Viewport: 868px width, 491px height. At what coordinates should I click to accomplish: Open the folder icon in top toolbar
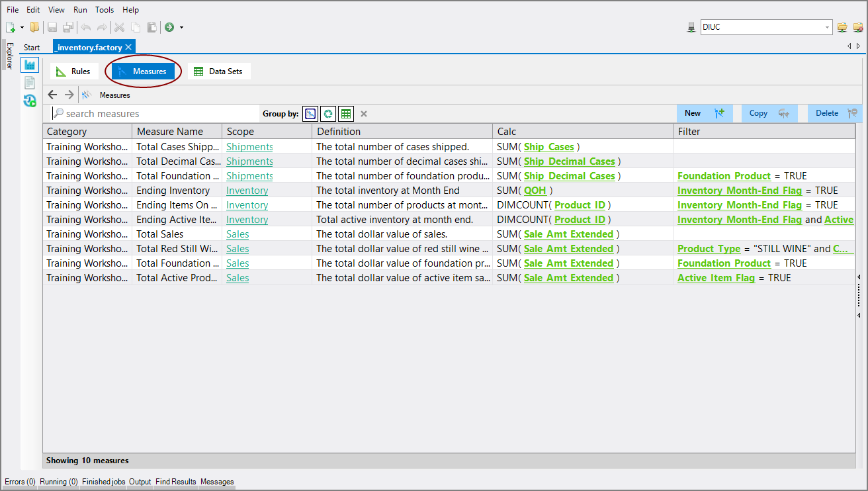35,27
